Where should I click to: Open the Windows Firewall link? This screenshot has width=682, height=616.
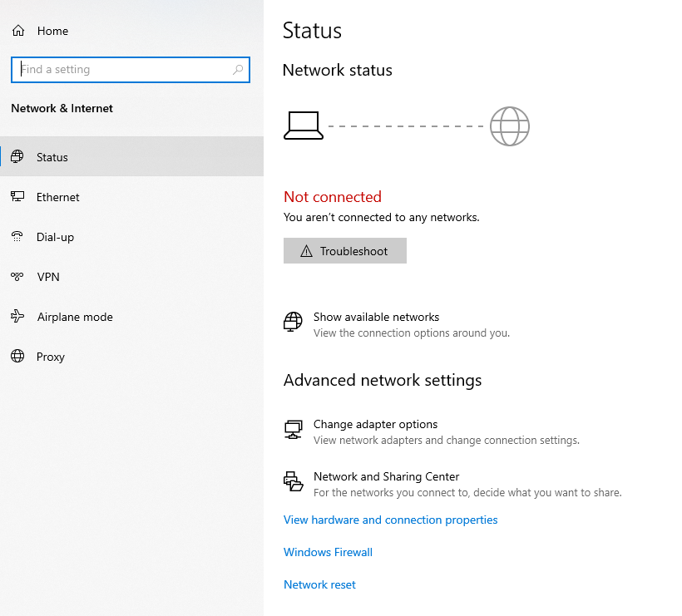(x=328, y=552)
